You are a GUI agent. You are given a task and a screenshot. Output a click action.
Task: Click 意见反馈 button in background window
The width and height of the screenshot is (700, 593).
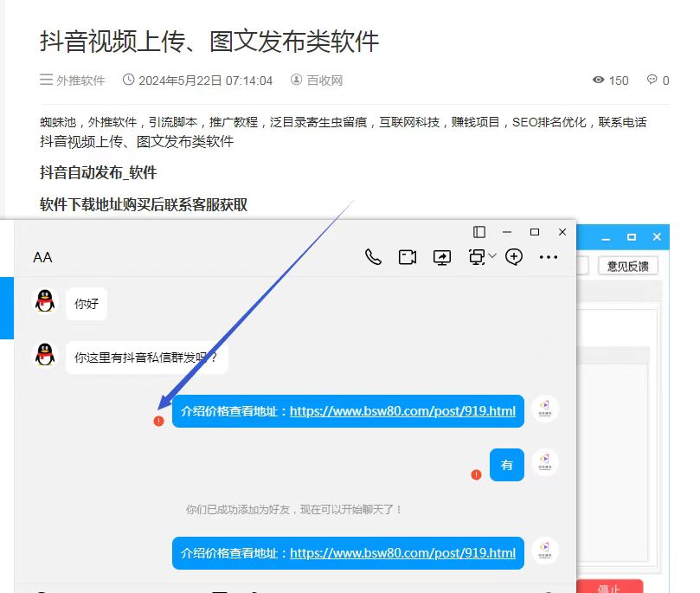pos(627,266)
